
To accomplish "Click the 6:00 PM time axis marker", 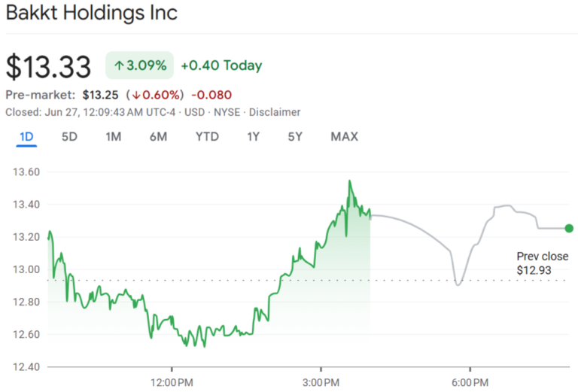I will coord(470,382).
